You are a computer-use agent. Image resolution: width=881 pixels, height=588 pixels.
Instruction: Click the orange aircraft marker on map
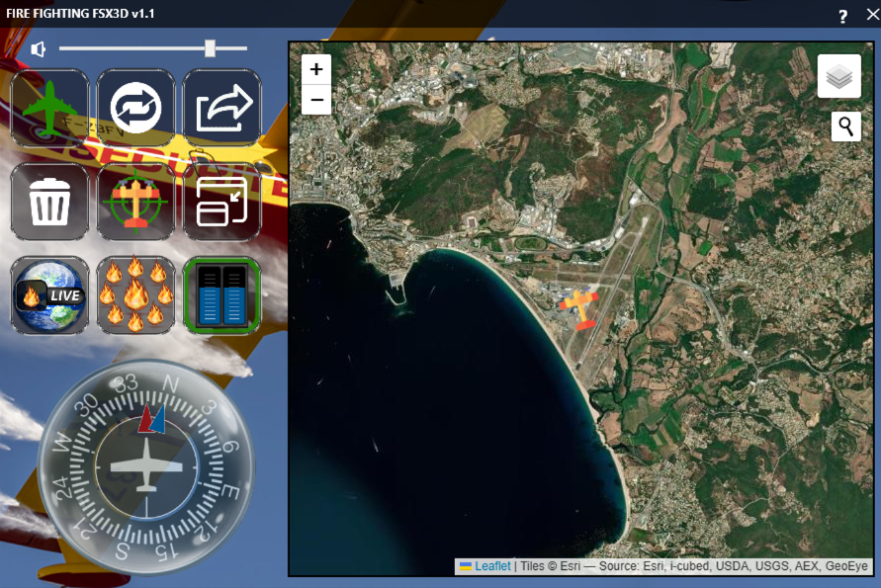[579, 307]
